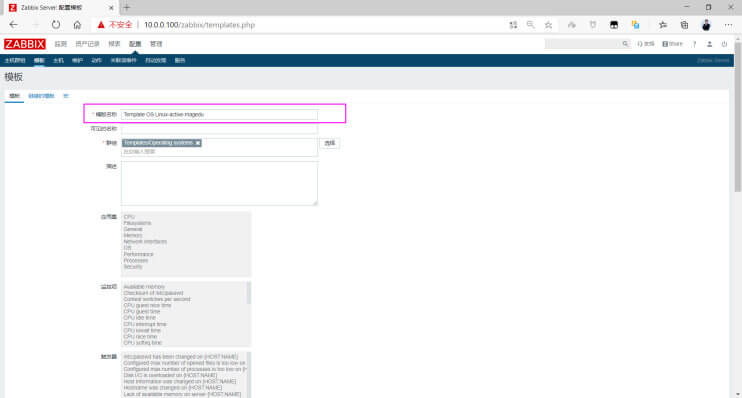Switch to the 宏 tab
The image size is (742, 398).
point(66,96)
